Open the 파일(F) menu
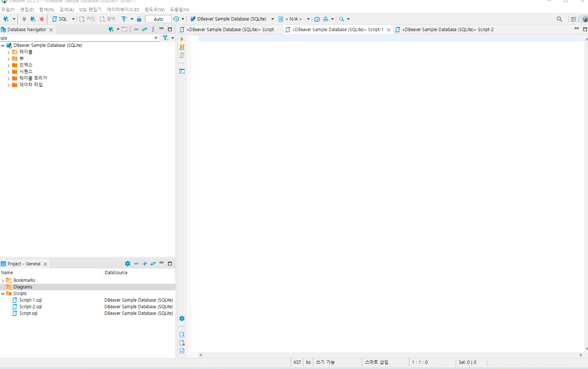The width and height of the screenshot is (588, 369). pyautogui.click(x=8, y=10)
